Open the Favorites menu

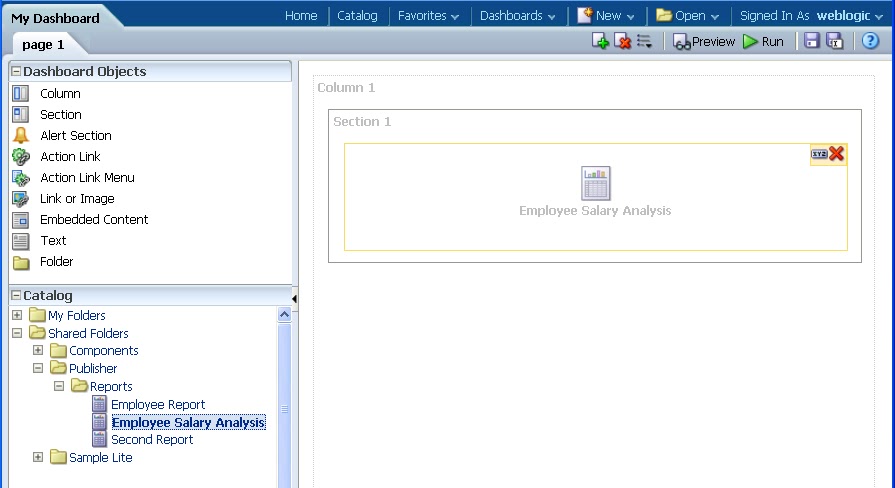pos(428,16)
